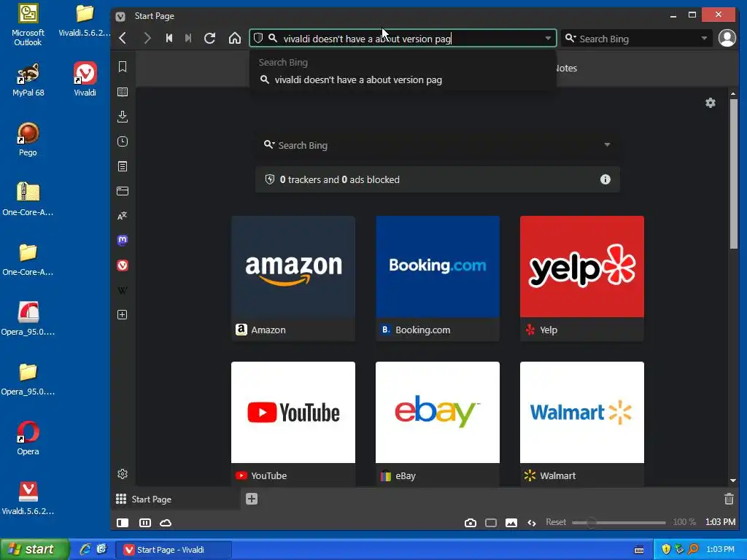Image resolution: width=747 pixels, height=560 pixels.
Task: Expand the address bar dropdown arrow
Action: [x=548, y=38]
